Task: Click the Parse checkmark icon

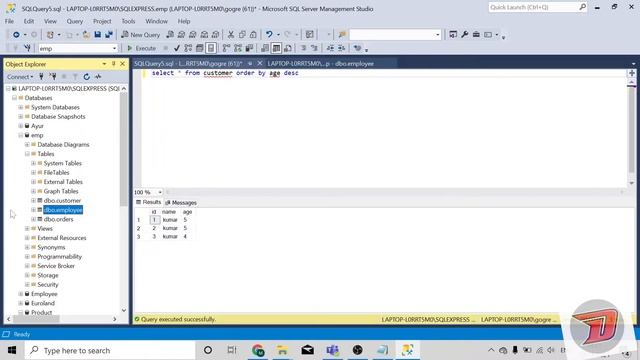Action: point(177,48)
